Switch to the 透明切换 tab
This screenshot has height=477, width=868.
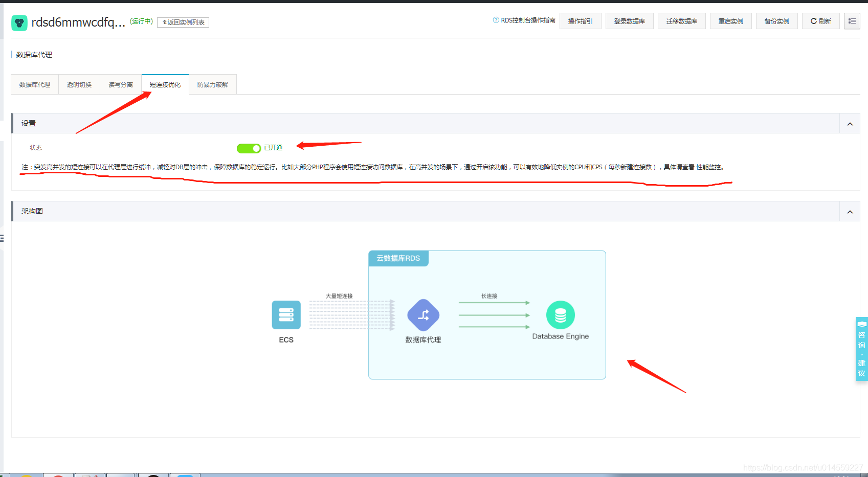pos(79,85)
